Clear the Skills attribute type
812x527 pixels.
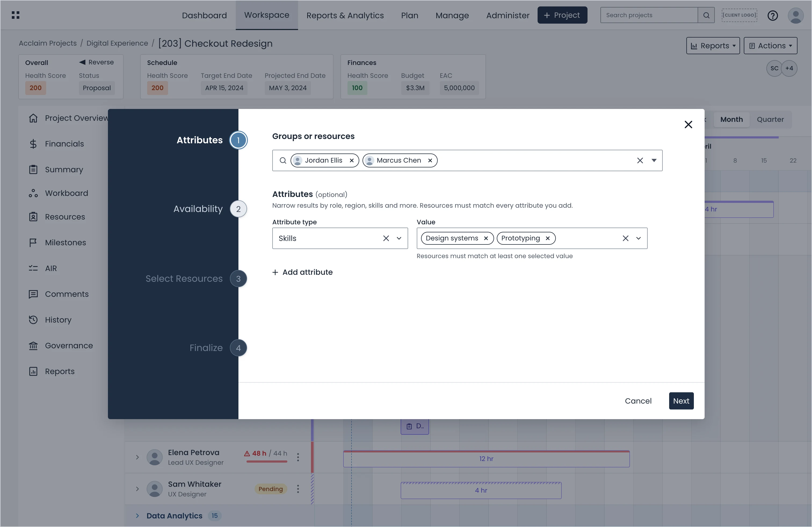point(386,238)
